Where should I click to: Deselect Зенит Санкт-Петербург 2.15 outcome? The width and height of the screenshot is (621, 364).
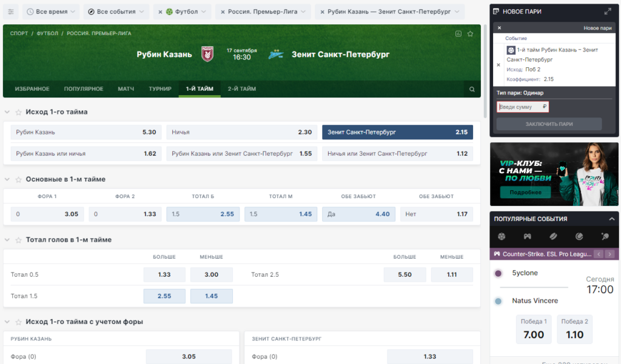(397, 132)
